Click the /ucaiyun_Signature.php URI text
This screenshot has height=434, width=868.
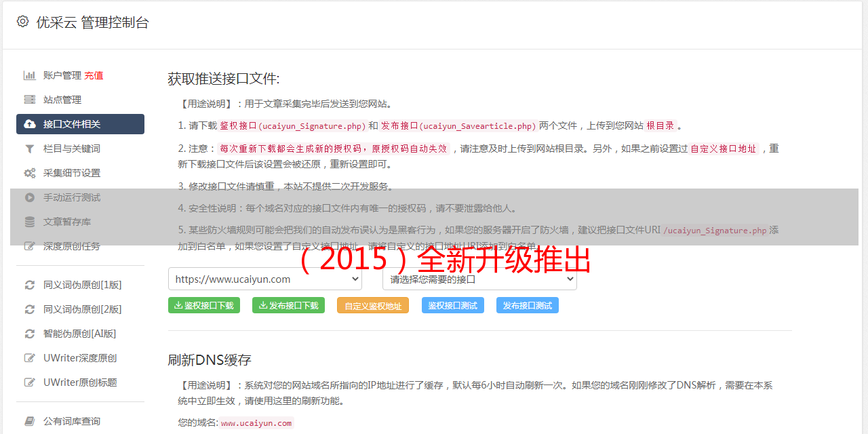(715, 230)
